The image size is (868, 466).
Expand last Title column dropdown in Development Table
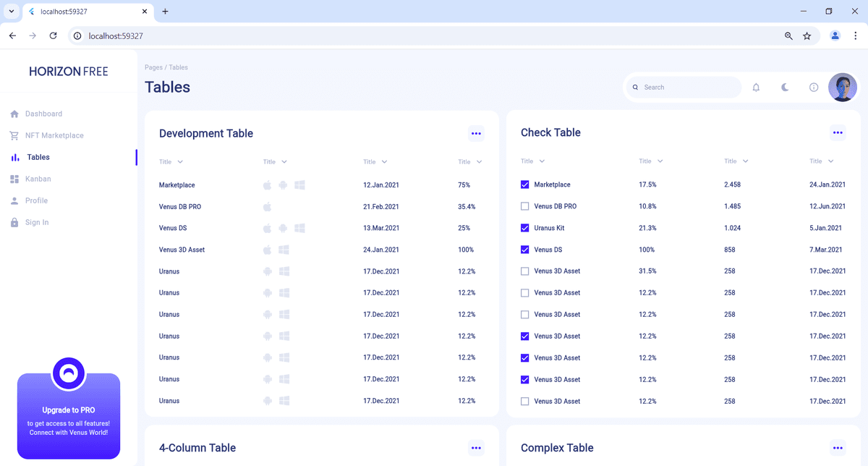pos(479,162)
